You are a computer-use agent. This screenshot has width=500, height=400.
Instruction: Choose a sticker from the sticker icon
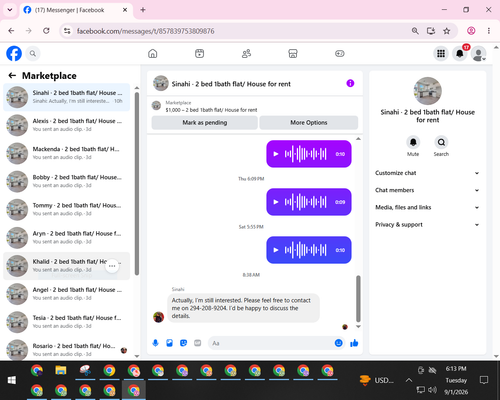[183, 343]
